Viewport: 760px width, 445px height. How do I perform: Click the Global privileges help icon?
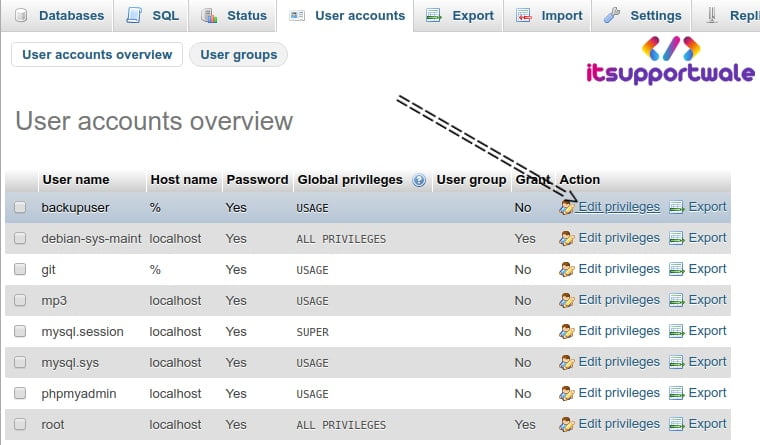[419, 180]
